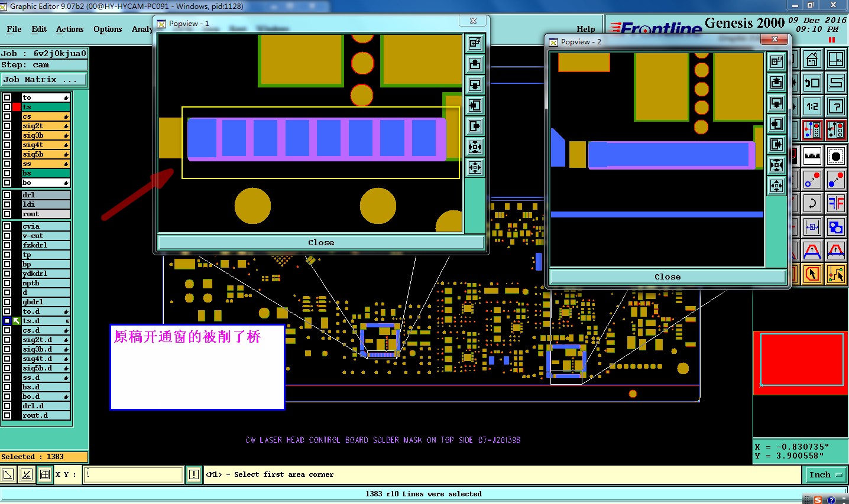Image resolution: width=849 pixels, height=504 pixels.
Task: Click the zoom-out arrows icon in Popview 1
Action: point(475,167)
